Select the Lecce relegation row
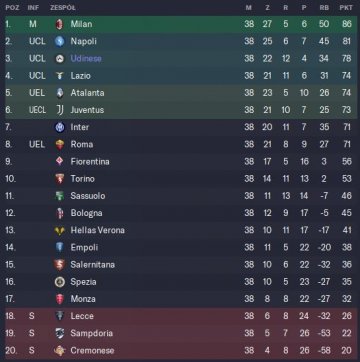The image size is (360, 362). tap(181, 316)
